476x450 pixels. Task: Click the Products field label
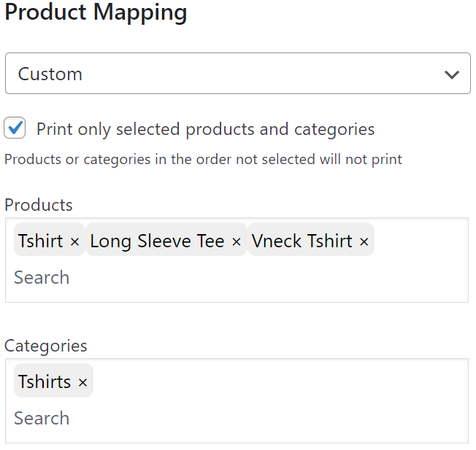tap(39, 205)
